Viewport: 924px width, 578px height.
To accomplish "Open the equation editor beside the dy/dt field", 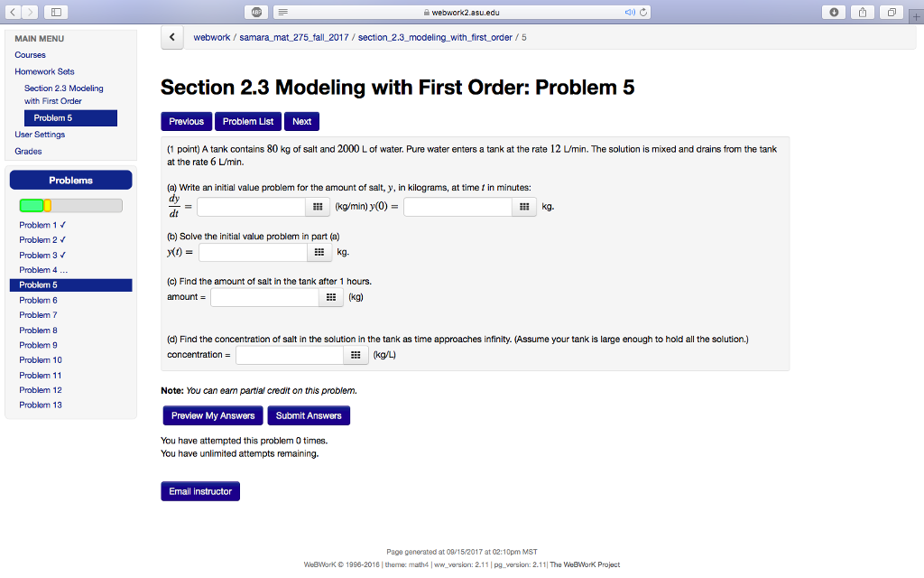I will [318, 207].
